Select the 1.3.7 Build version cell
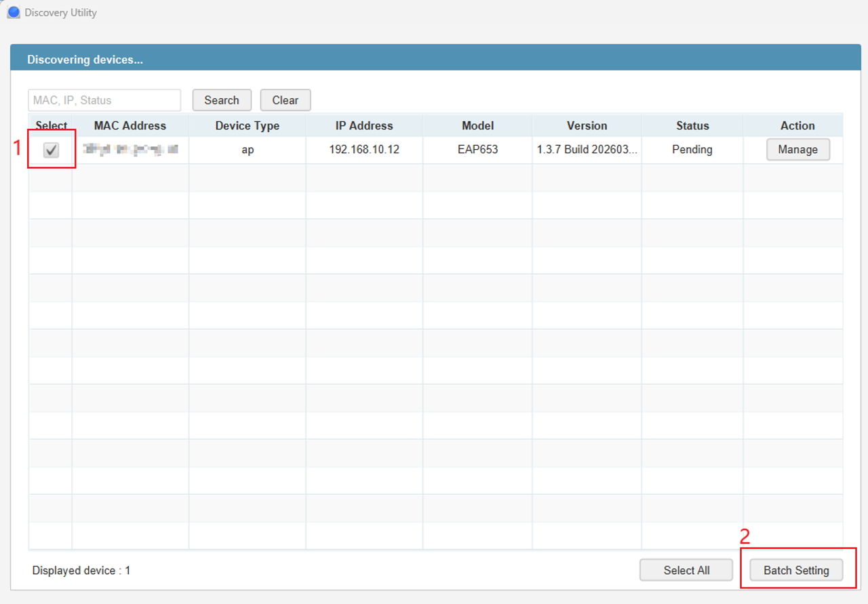This screenshot has width=868, height=604. click(587, 150)
